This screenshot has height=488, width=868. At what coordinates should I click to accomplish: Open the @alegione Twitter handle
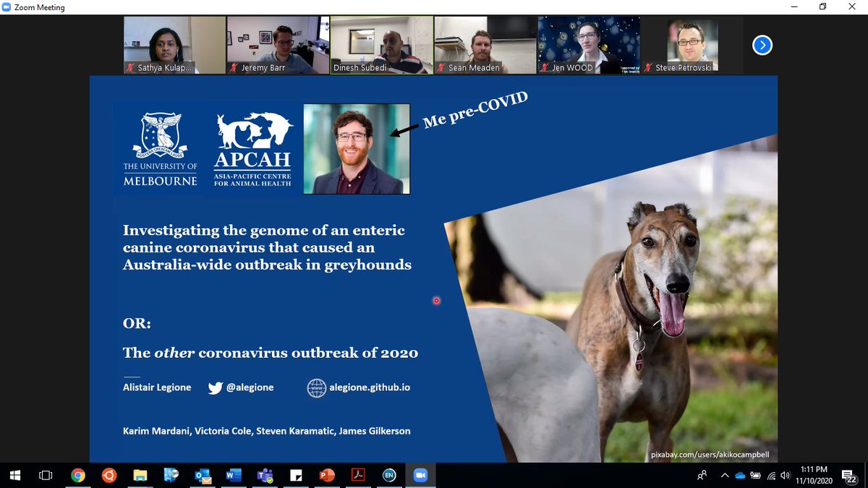(x=250, y=388)
